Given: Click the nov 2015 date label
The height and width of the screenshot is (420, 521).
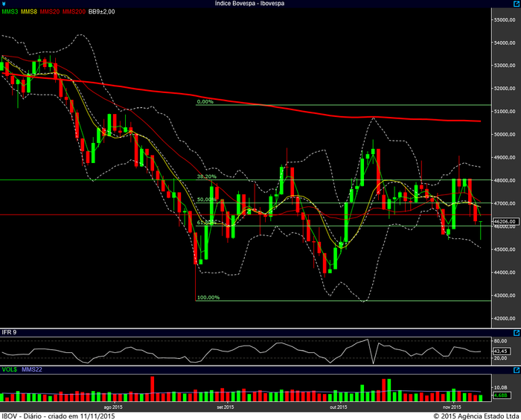Looking at the screenshot, I should click(x=452, y=407).
